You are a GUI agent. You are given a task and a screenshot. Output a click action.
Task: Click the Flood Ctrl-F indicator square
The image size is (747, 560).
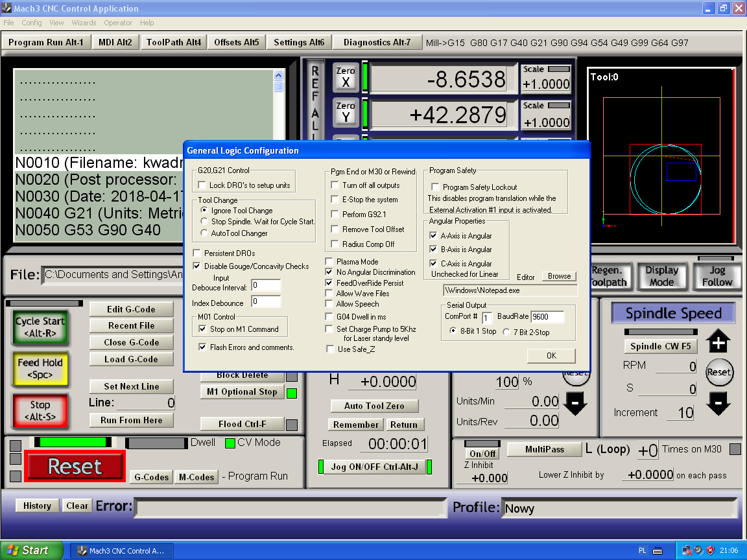click(292, 425)
